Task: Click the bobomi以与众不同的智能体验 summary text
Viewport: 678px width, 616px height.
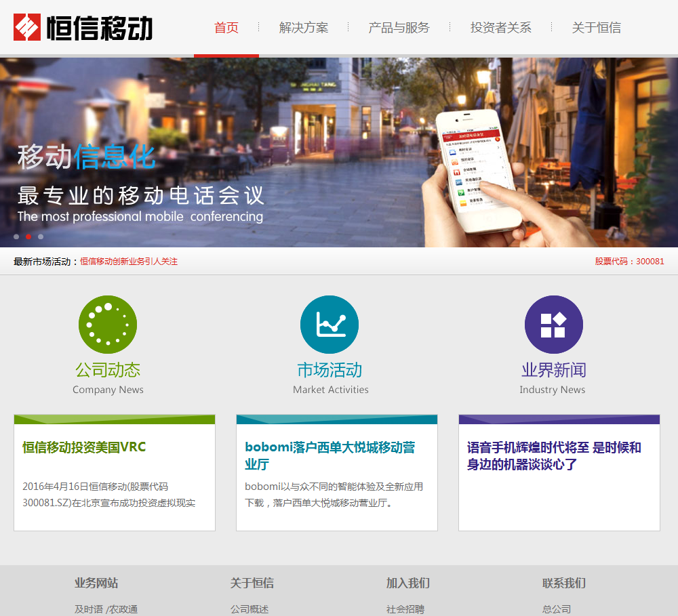Action: (x=334, y=495)
